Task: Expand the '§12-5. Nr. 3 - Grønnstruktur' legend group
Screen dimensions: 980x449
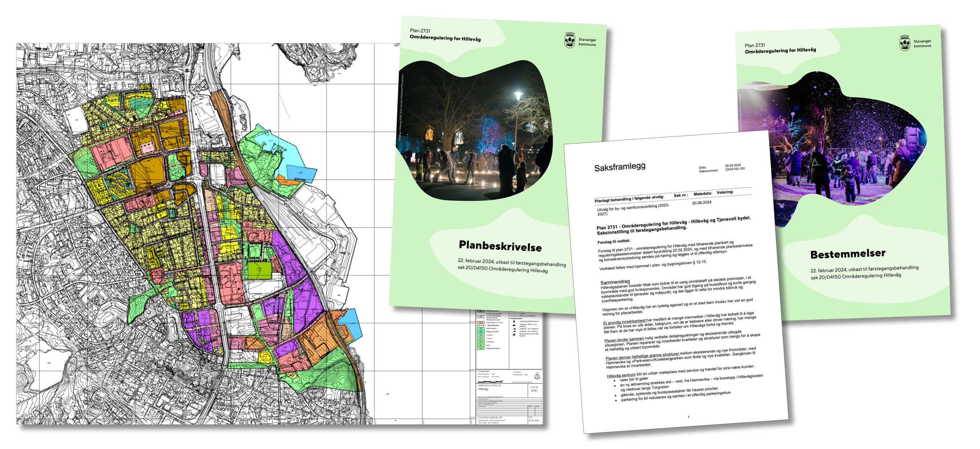Action: point(488,325)
